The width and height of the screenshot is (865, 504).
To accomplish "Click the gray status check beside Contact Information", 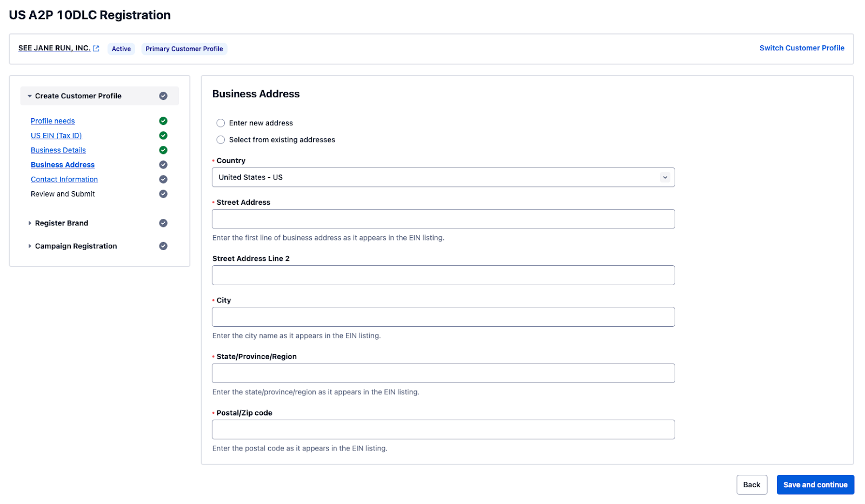I will [x=163, y=179].
